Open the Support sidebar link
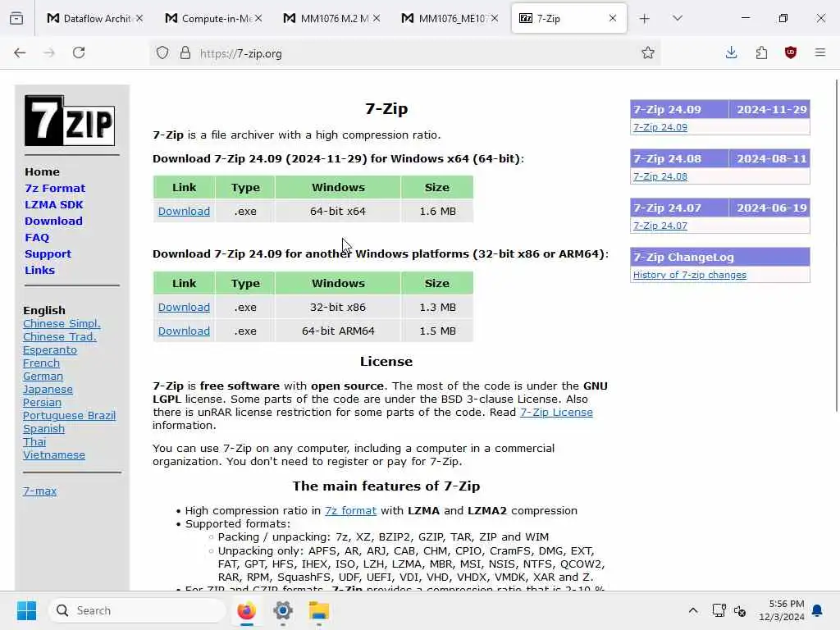The height and width of the screenshot is (630, 840). pyautogui.click(x=48, y=254)
